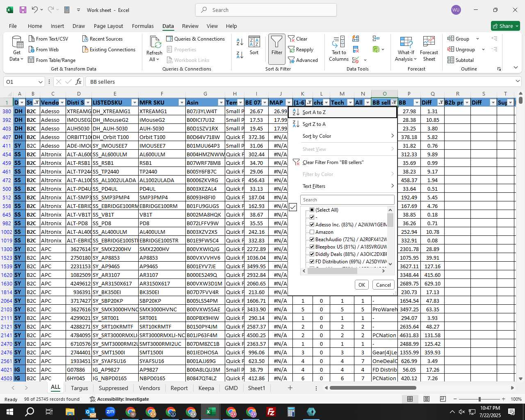
Task: Open Sort by Color submenu
Action: point(343,136)
